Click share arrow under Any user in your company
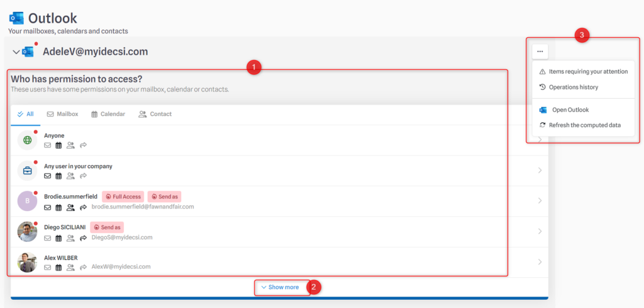This screenshot has height=308, width=644. click(83, 176)
